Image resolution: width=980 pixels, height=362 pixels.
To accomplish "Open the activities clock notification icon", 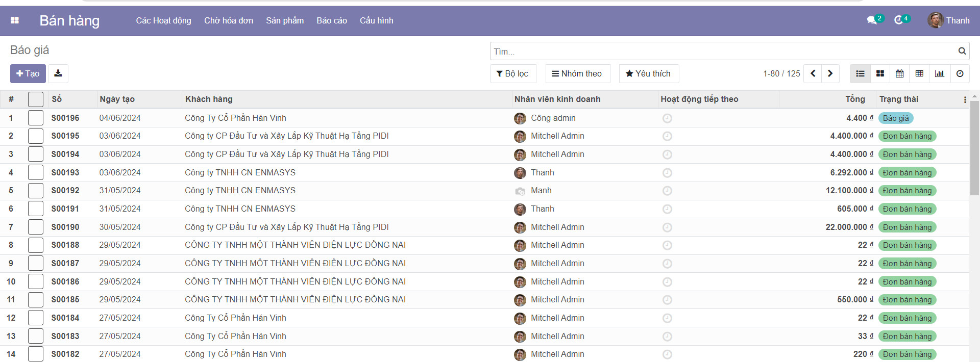I will 899,20.
